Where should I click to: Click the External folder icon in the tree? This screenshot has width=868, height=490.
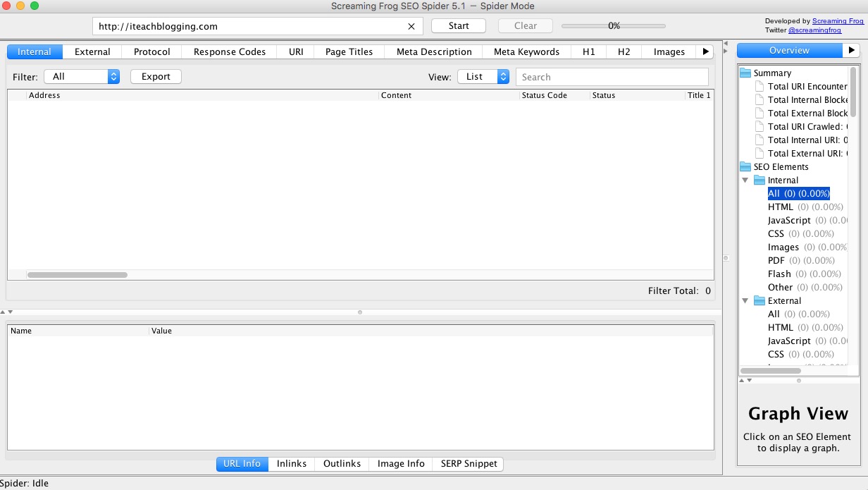[x=759, y=301]
